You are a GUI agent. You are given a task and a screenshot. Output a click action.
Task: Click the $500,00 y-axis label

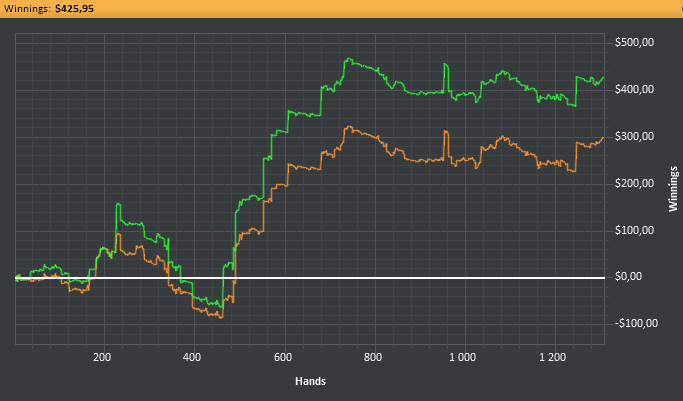point(634,43)
